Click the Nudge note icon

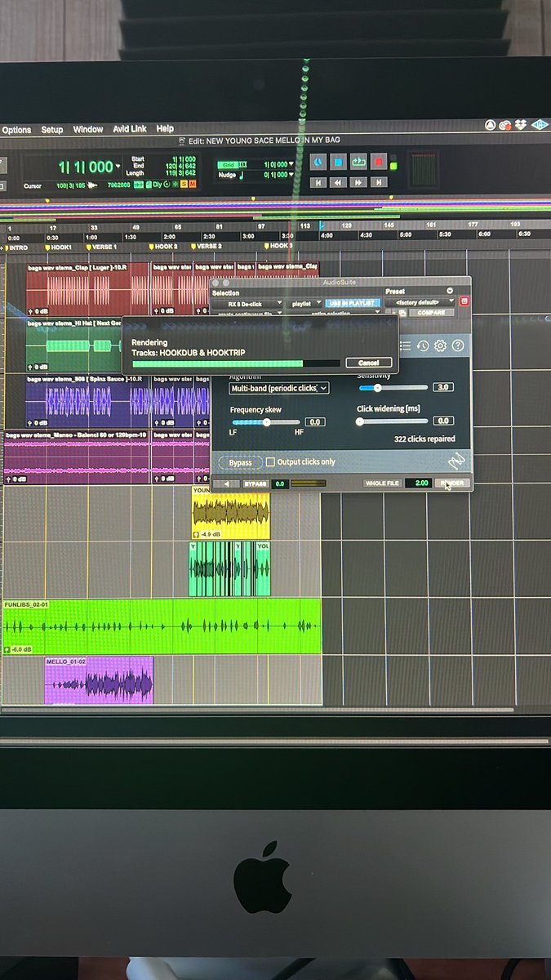[x=242, y=175]
